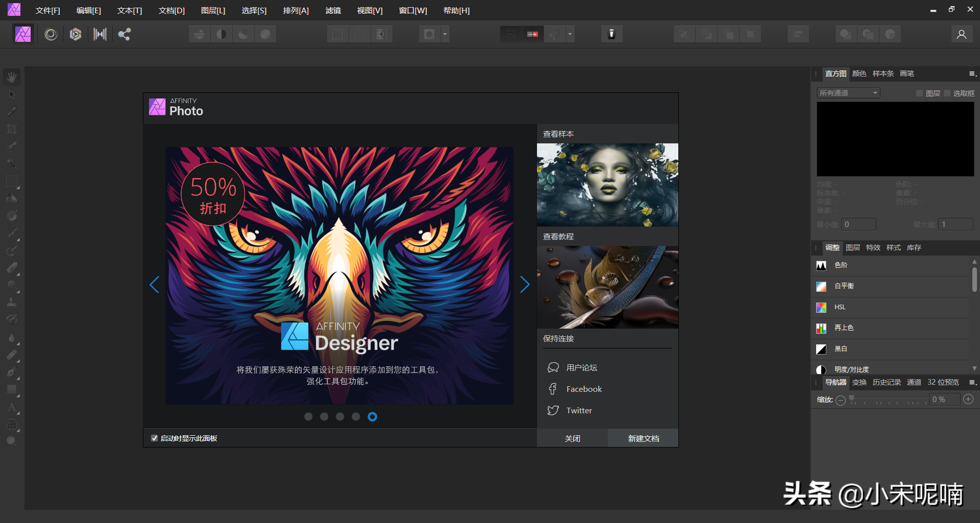Toggle force pixel alignment icon
Screen dimensions: 980x523
511,34
